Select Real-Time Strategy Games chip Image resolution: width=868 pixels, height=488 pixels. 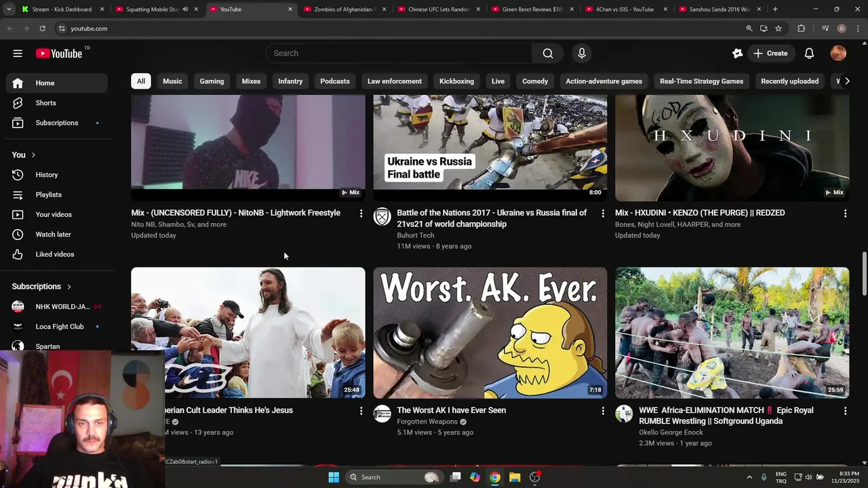(x=701, y=81)
